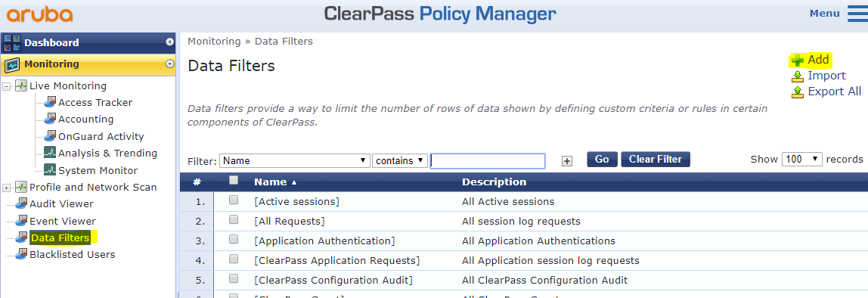Click the Profile and Network Scan icon

coord(21,188)
